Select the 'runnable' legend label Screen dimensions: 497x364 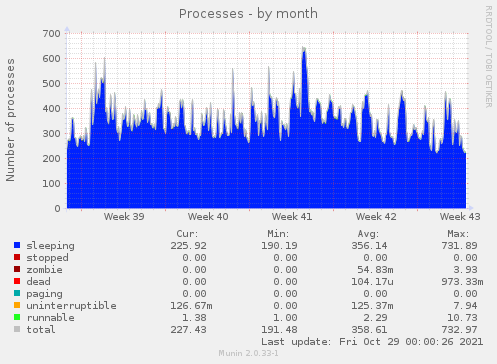(x=50, y=318)
